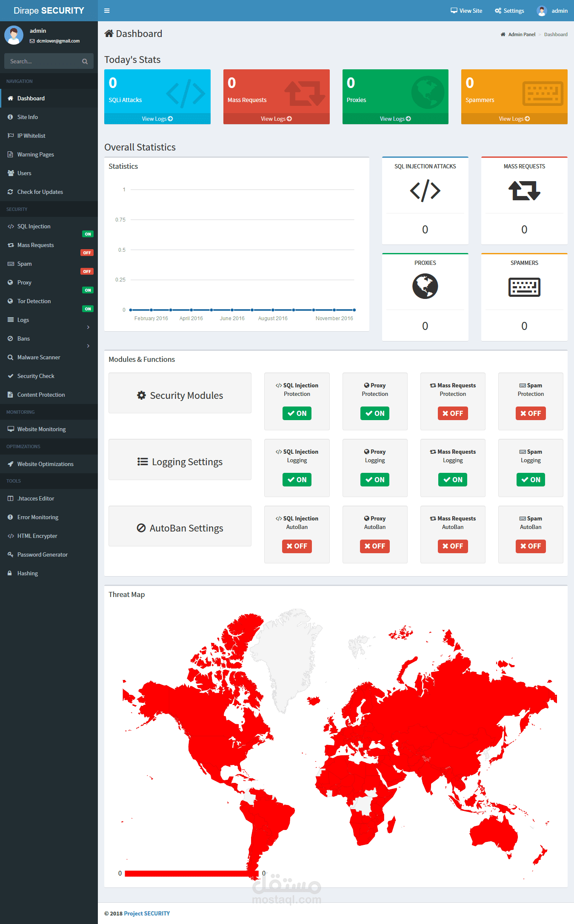
Task: Toggle Spam AutoBan OFF button
Action: [531, 546]
